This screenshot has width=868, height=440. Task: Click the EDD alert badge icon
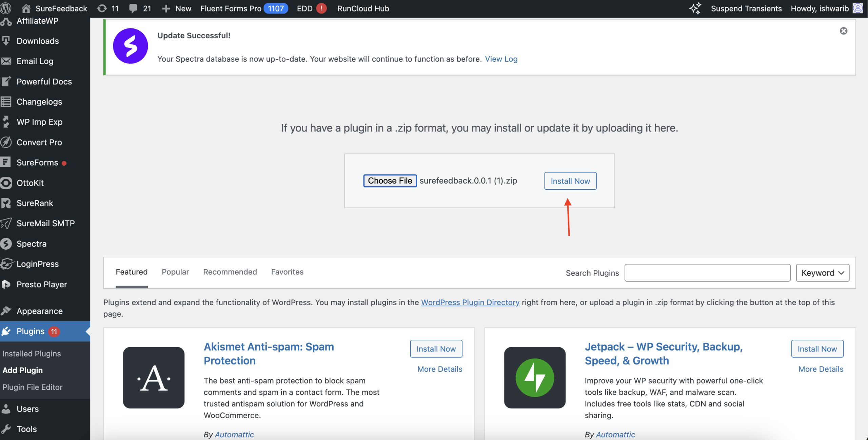[321, 8]
